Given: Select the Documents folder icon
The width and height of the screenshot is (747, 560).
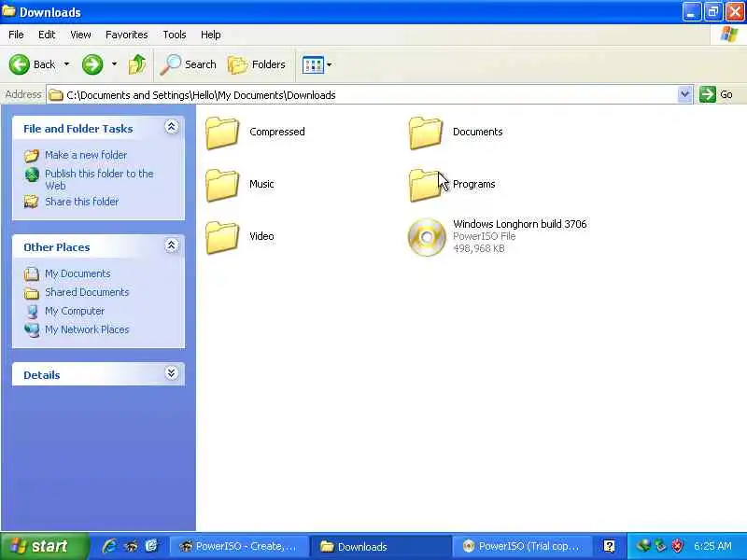Looking at the screenshot, I should pos(426,133).
